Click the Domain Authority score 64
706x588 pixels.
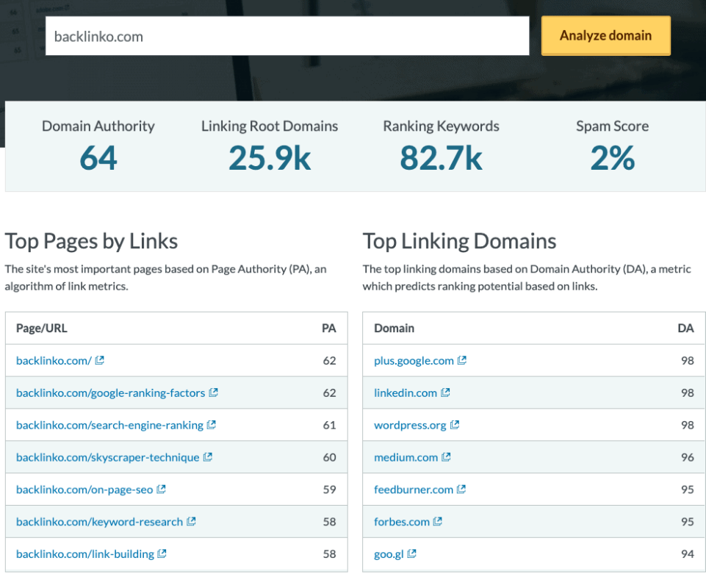[98, 157]
